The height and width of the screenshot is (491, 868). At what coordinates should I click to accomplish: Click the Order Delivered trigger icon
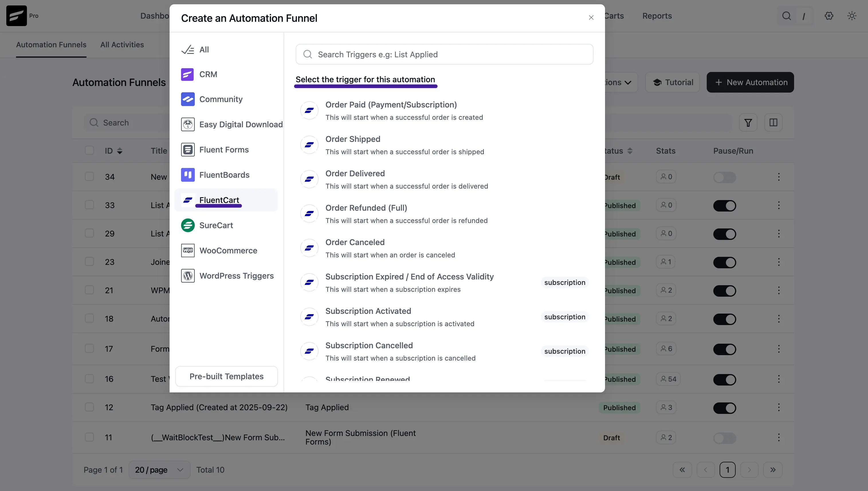tap(309, 179)
